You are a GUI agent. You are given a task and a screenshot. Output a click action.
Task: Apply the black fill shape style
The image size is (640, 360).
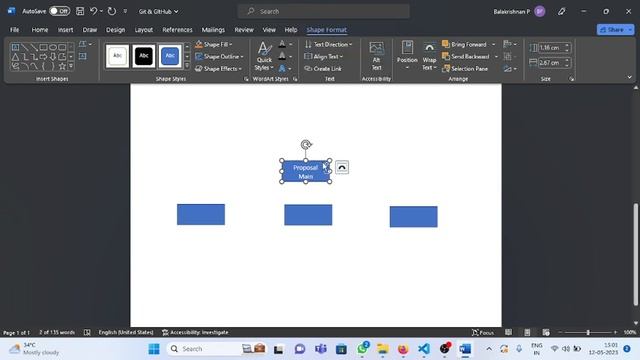coord(144,56)
